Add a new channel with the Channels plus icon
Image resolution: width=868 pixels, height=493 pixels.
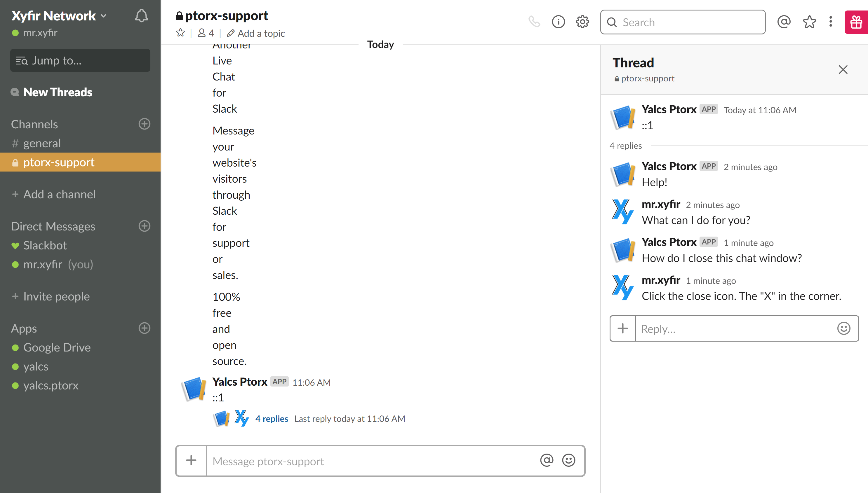(144, 124)
